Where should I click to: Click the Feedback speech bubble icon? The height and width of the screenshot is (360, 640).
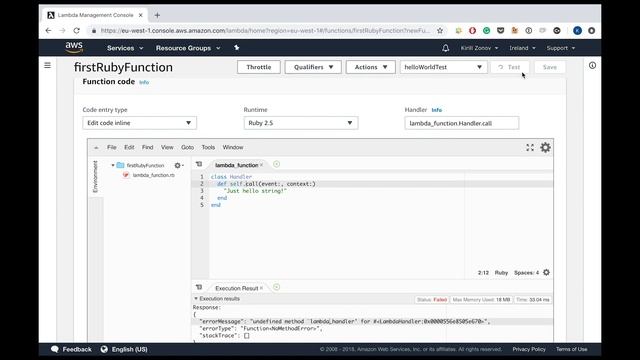pos(55,349)
